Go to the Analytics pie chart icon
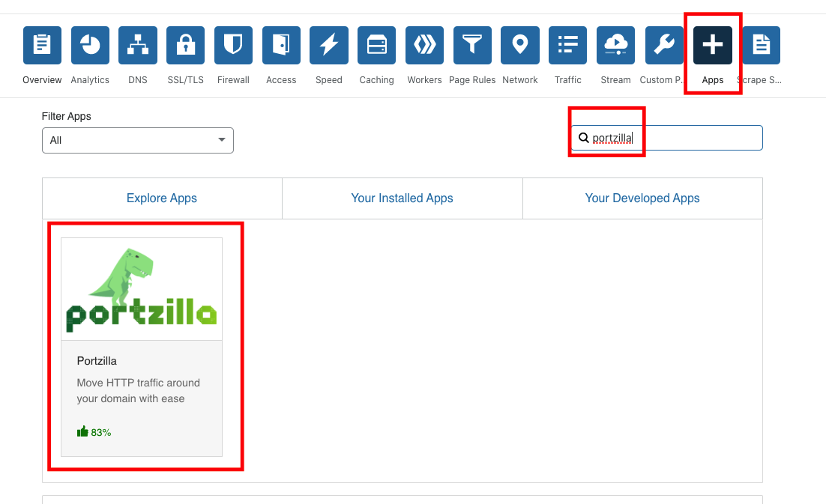The height and width of the screenshot is (504, 826). pyautogui.click(x=90, y=46)
